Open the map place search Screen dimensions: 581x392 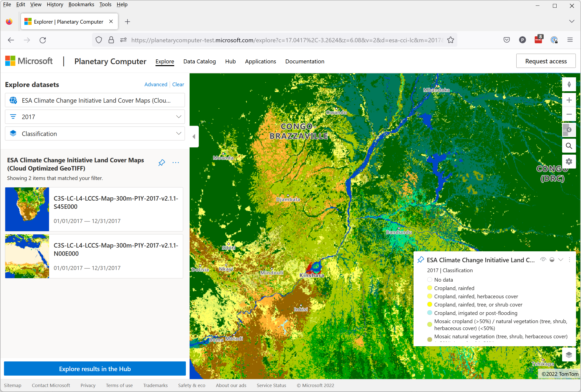tap(569, 146)
